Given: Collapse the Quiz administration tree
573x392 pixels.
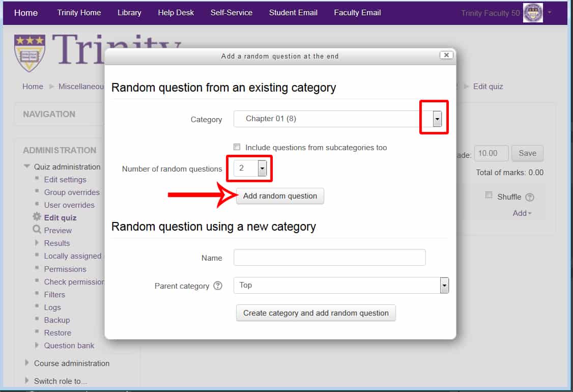Looking at the screenshot, I should click(x=27, y=166).
